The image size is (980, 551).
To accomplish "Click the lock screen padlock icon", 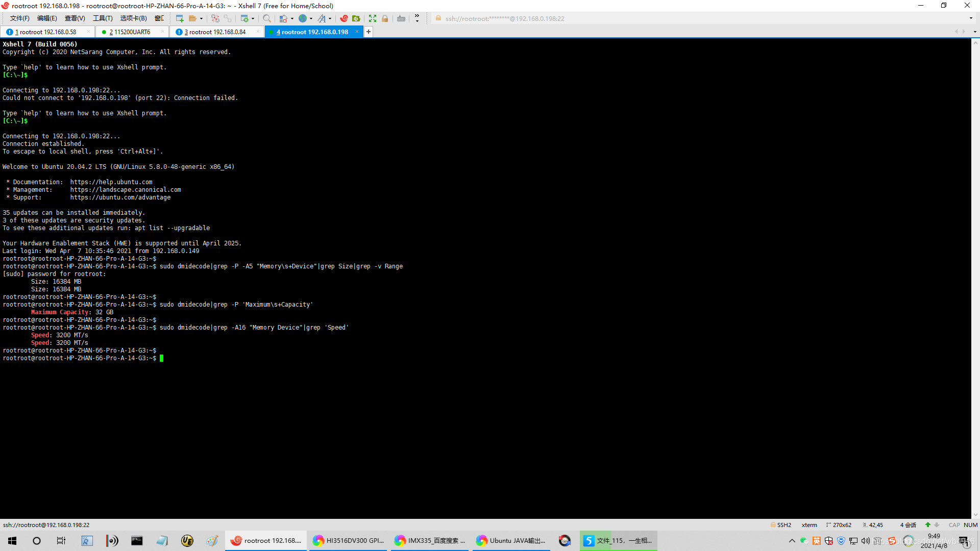I will tap(385, 18).
